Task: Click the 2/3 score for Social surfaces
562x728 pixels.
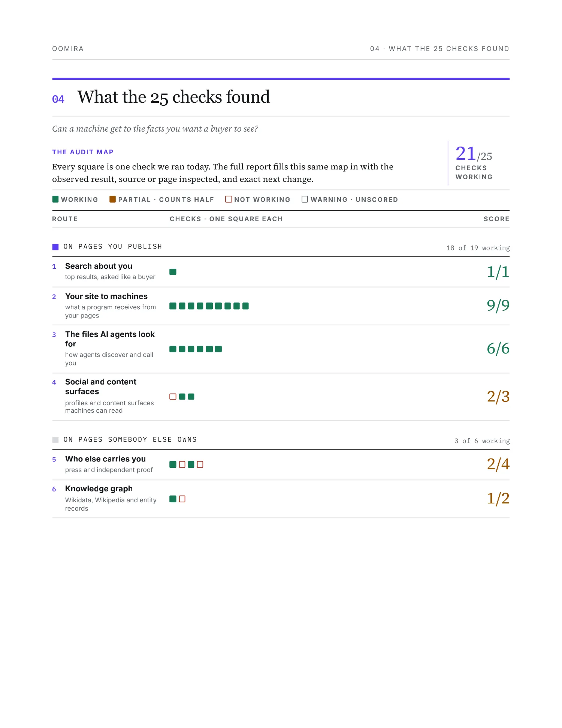Action: 498,397
